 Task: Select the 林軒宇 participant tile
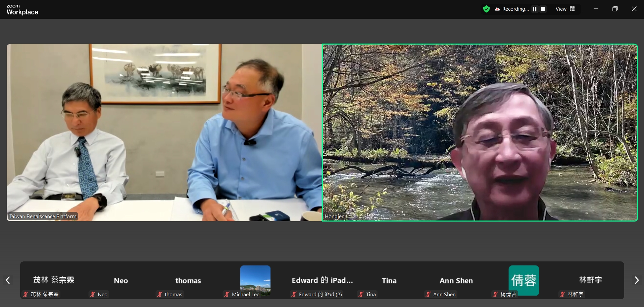click(x=591, y=281)
